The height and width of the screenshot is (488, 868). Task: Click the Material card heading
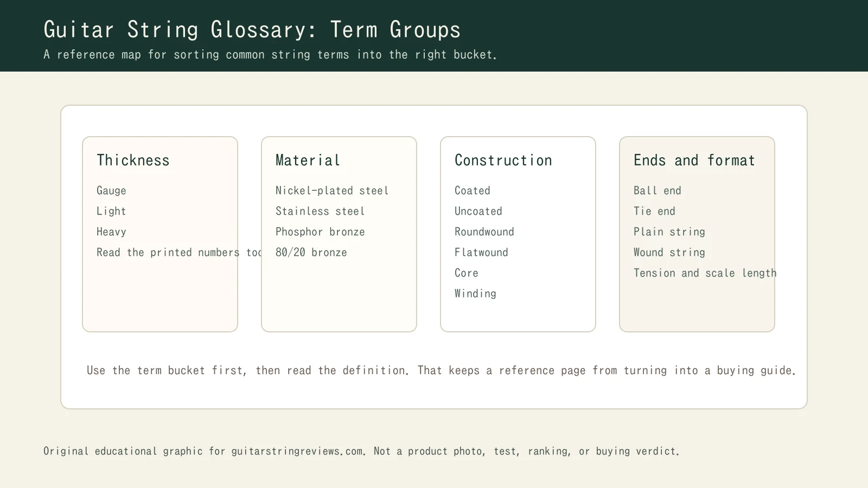tap(307, 160)
